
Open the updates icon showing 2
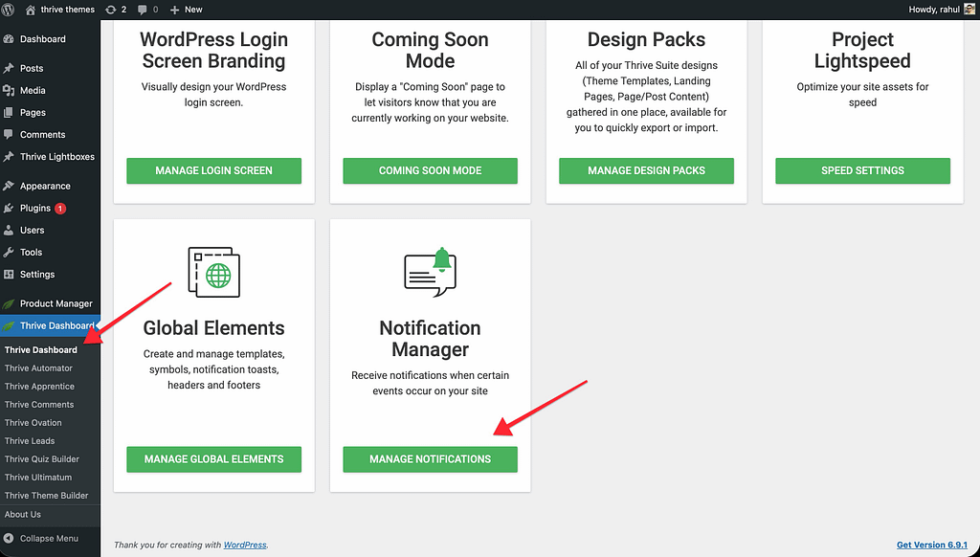click(110, 10)
